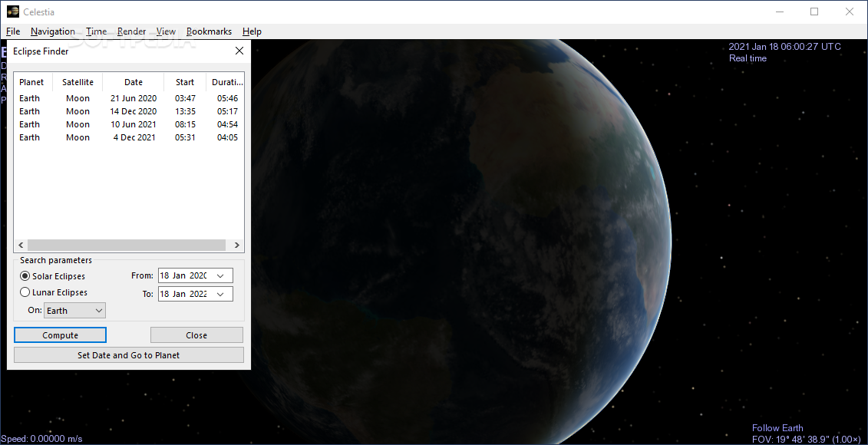Click the start time 13:35
Screen dimensions: 868x445
(x=185, y=111)
